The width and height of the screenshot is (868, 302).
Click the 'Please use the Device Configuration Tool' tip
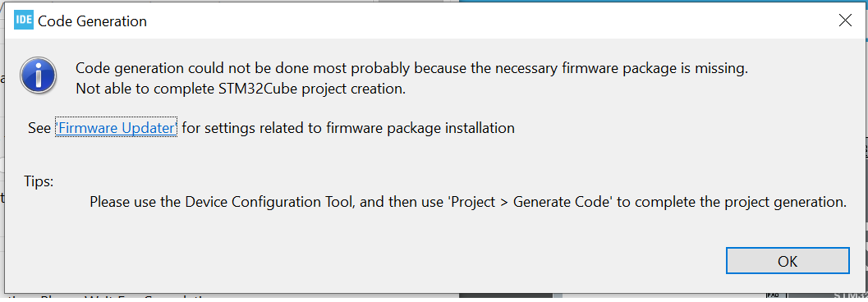pyautogui.click(x=468, y=202)
